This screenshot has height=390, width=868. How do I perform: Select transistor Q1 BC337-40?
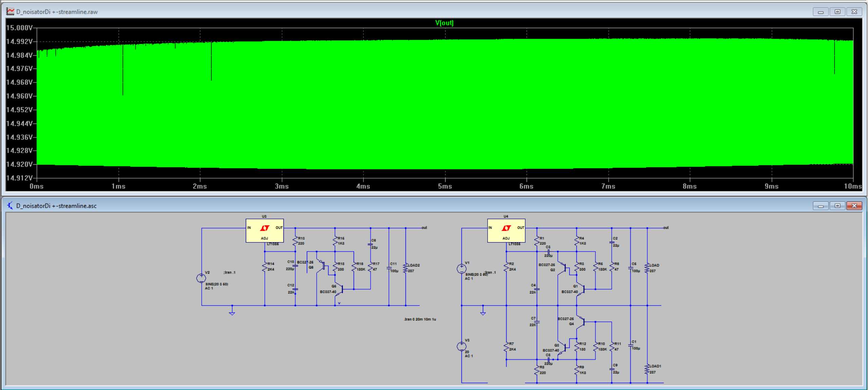click(x=581, y=289)
